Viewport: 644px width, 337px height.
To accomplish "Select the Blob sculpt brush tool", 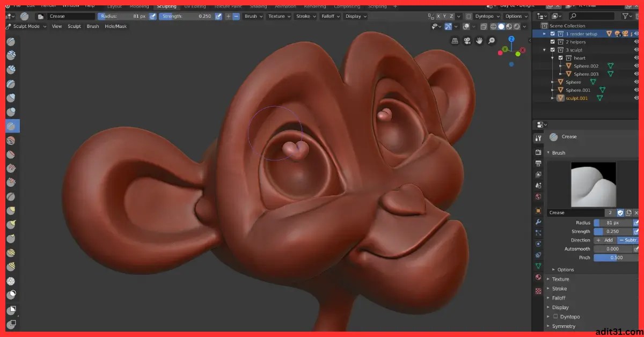I will point(11,112).
